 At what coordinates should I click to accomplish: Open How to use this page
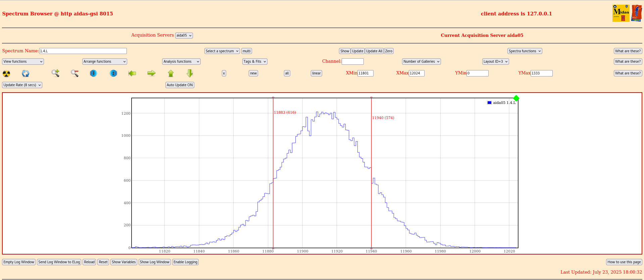point(624,262)
